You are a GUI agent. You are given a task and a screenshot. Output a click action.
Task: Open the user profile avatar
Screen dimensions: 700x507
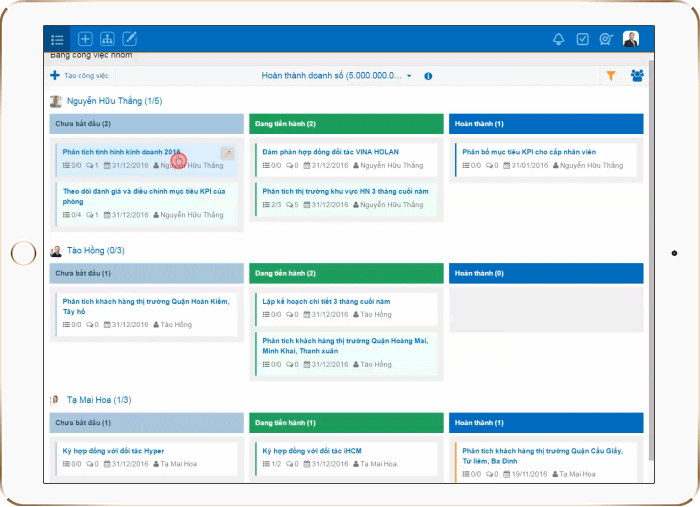[631, 39]
